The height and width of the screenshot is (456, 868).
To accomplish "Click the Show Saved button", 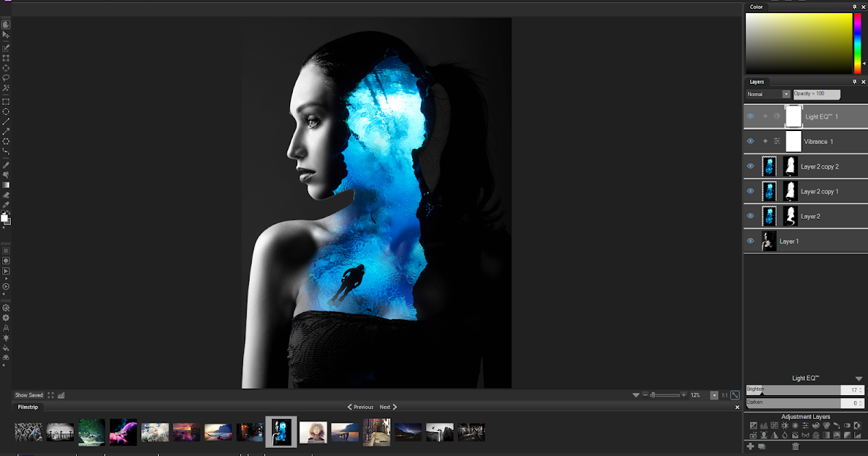I will (x=27, y=394).
